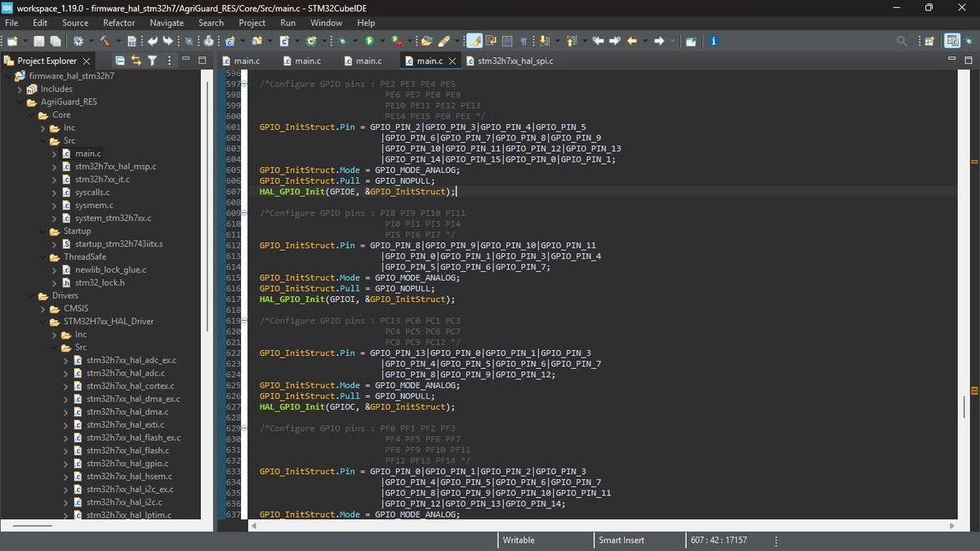
Task: Select stm32h7xx_hal_gpio.c in tree
Action: click(127, 464)
